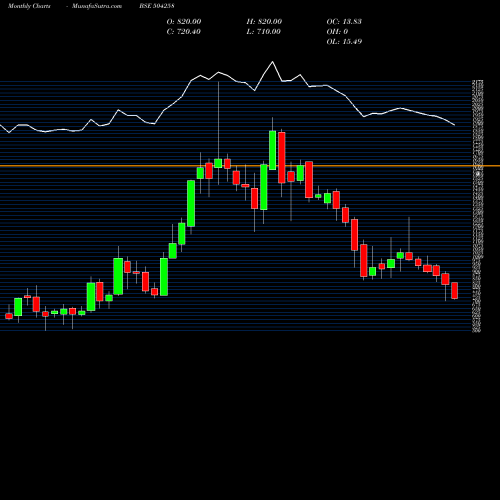Screen dimensions: 500x500
Task: Click the 'OL: 15.49' value
Action: [x=344, y=42]
